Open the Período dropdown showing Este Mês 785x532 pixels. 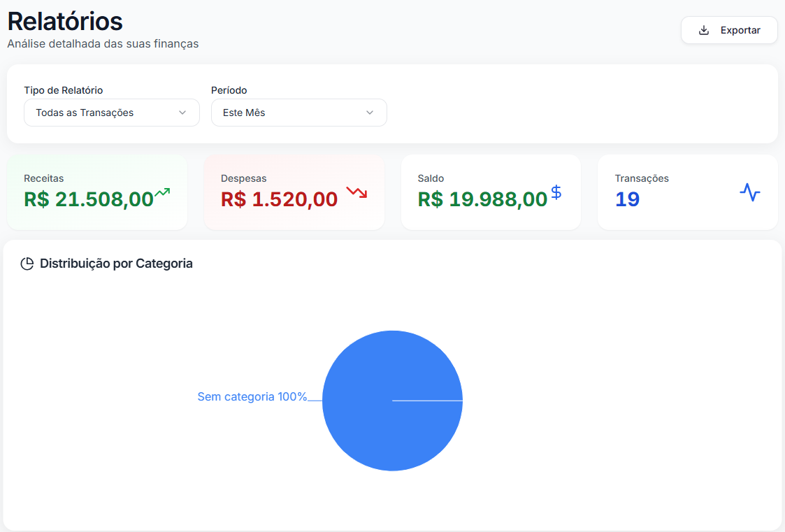(298, 113)
